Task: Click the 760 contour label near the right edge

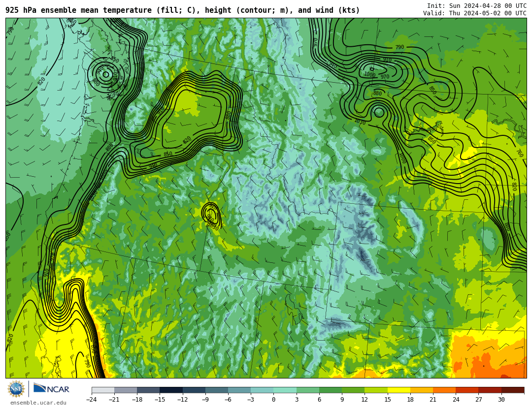Action: click(x=519, y=152)
